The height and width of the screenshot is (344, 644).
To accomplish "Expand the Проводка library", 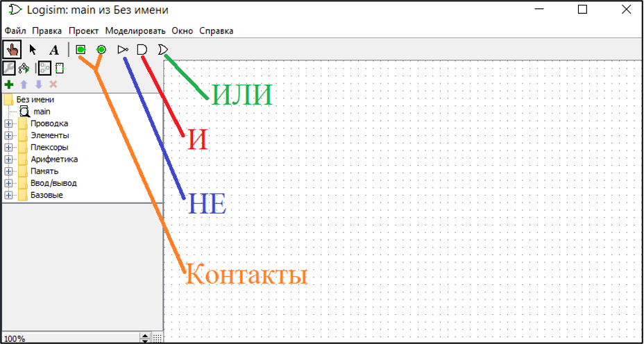I will coord(8,123).
